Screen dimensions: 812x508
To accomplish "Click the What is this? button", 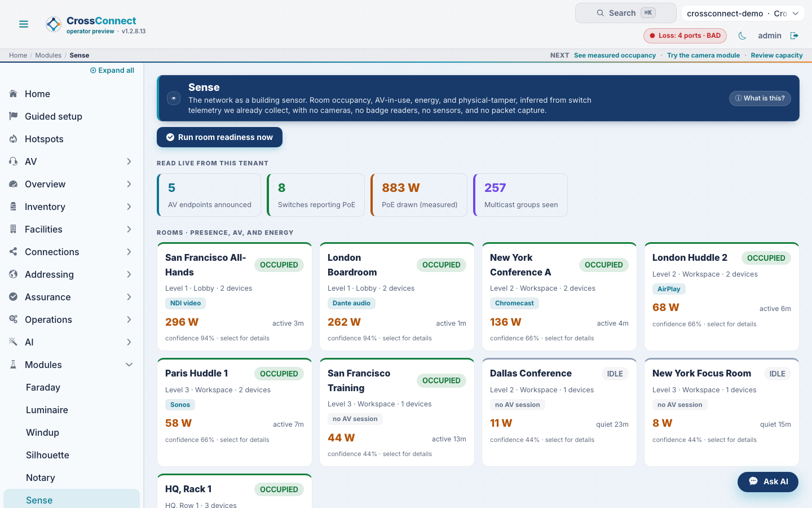I will [760, 98].
